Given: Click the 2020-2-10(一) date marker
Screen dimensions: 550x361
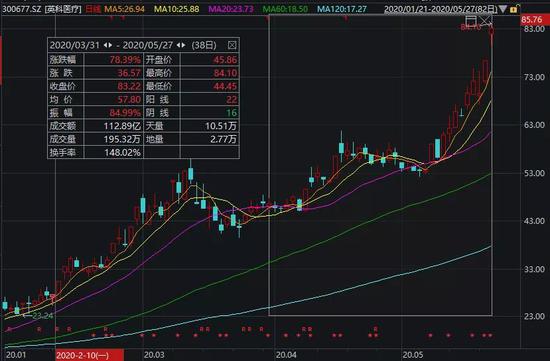Looking at the screenshot, I should (x=89, y=355).
